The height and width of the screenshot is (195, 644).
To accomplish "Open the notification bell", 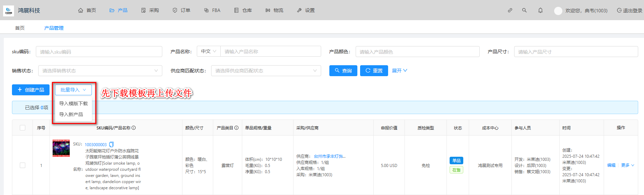I will coord(540,10).
